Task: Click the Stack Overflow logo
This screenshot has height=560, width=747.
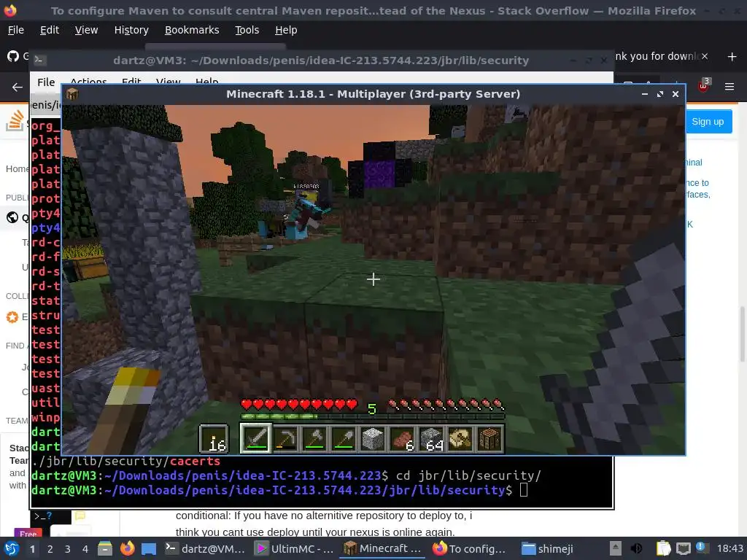Action: pos(15,120)
